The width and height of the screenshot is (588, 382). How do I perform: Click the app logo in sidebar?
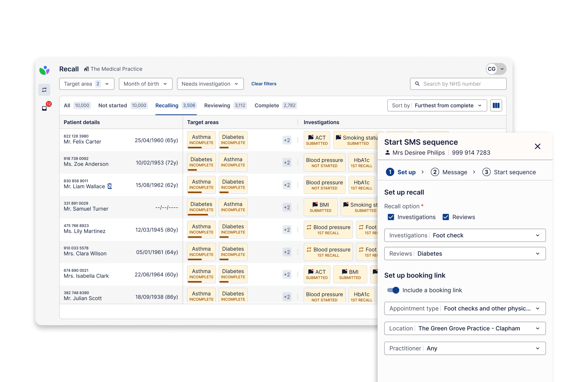coord(45,70)
